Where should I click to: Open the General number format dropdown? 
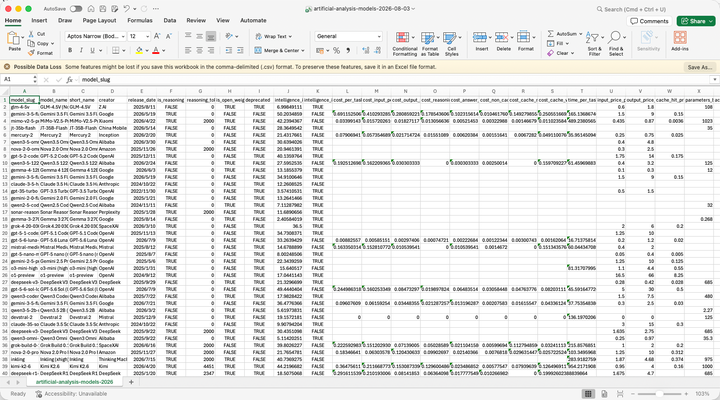tap(379, 36)
